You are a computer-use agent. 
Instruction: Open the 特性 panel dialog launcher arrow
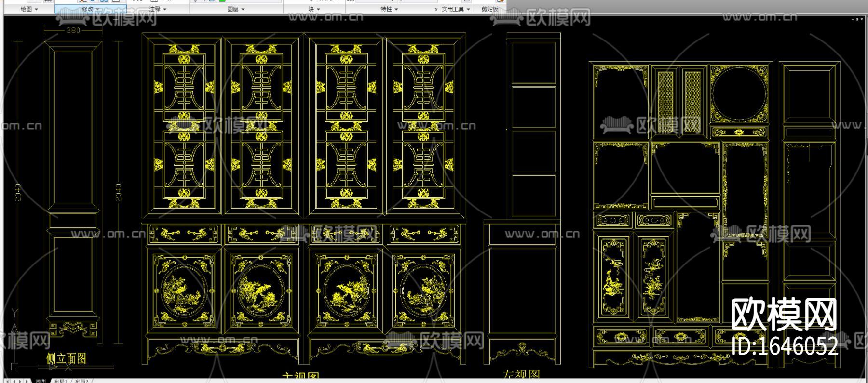436,9
